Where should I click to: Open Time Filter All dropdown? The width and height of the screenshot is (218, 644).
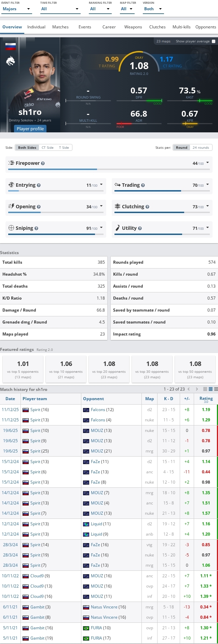pyautogui.click(x=60, y=9)
